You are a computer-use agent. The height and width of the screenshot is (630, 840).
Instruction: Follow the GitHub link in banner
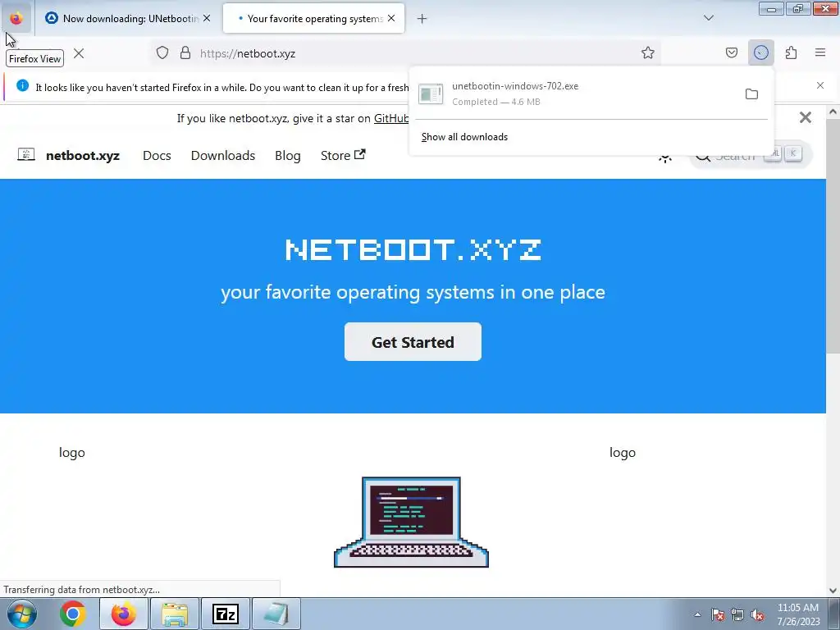(x=391, y=118)
